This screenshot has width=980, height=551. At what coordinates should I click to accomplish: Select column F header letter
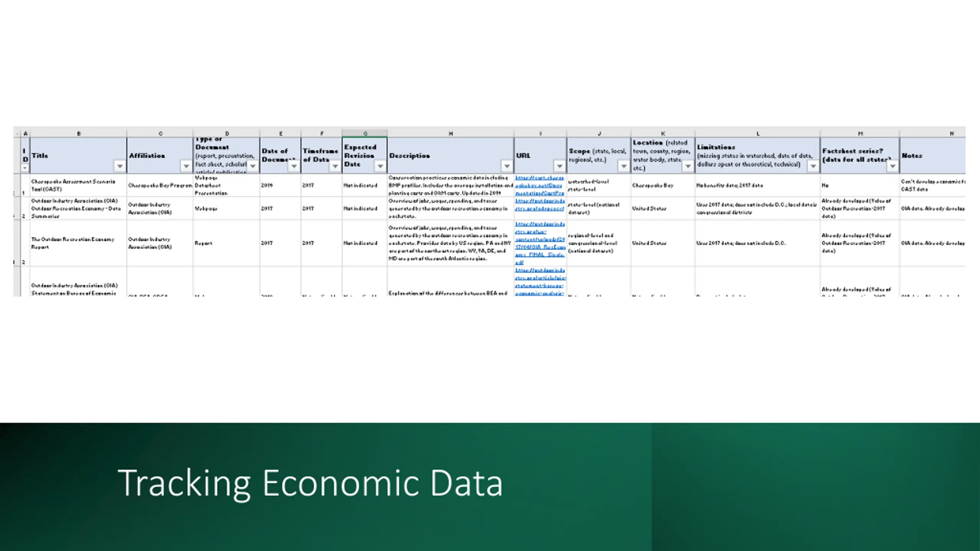click(322, 134)
